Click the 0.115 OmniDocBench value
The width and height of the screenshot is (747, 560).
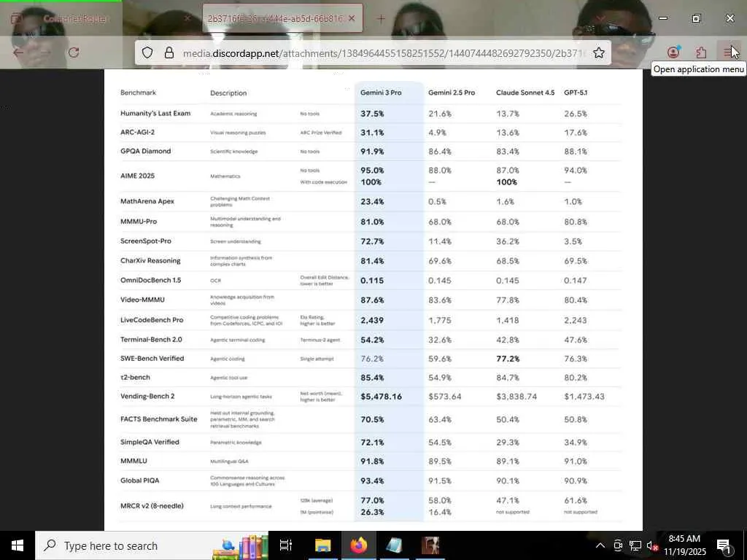372,281
